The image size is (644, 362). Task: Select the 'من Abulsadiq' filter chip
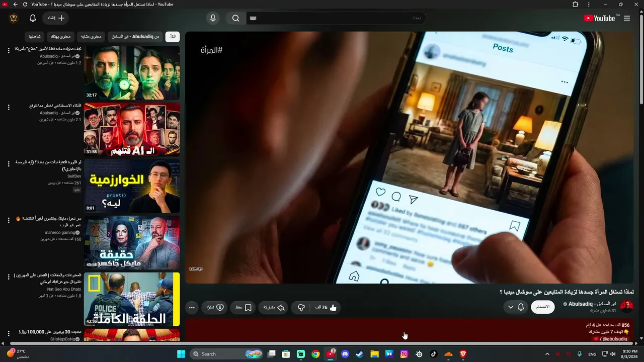click(135, 37)
